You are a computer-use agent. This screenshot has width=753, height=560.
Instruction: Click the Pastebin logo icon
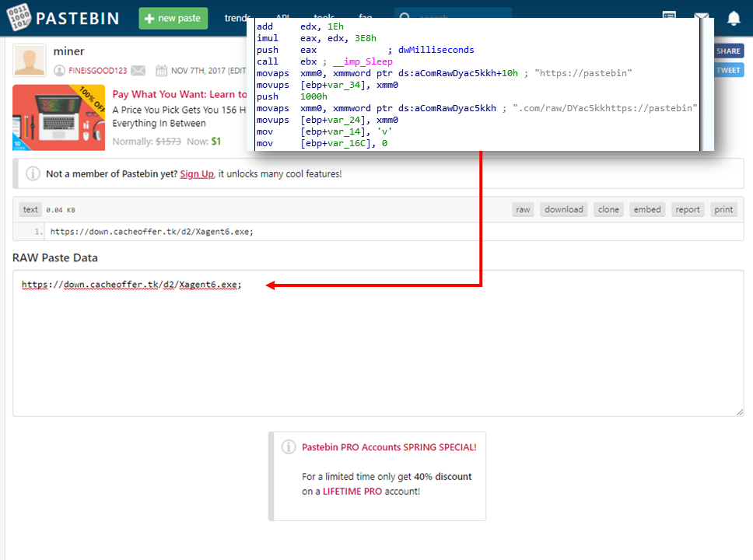pos(19,18)
